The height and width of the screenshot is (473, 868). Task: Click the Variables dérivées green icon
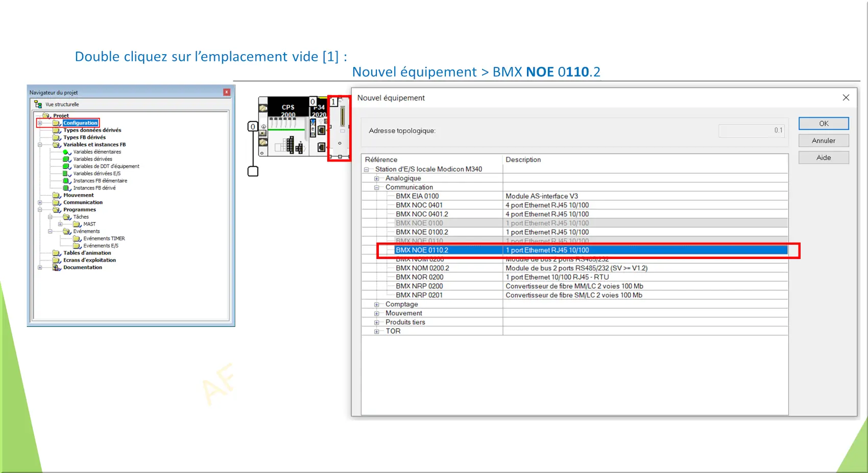click(66, 159)
